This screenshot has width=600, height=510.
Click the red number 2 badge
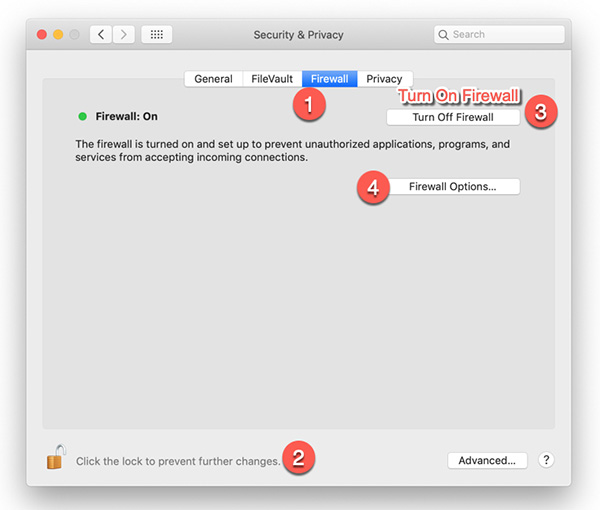[x=299, y=458]
